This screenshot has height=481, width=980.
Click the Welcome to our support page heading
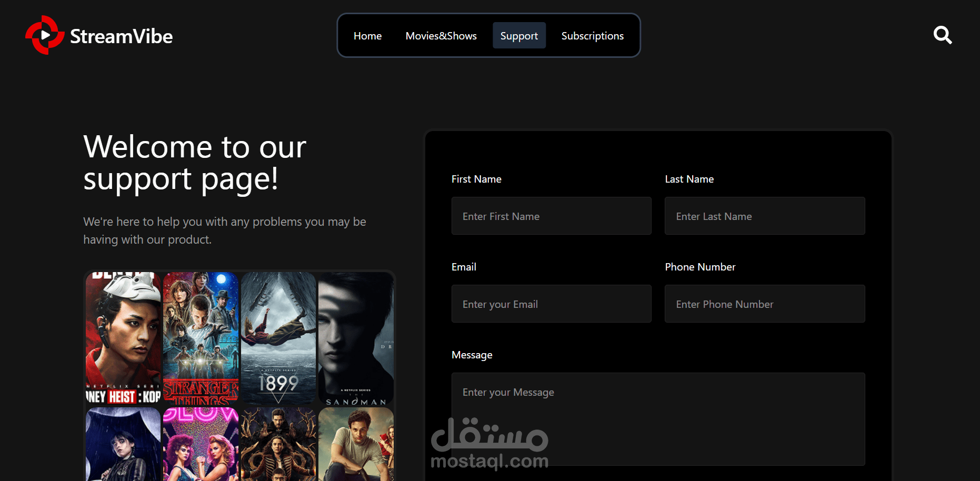pyautogui.click(x=195, y=163)
